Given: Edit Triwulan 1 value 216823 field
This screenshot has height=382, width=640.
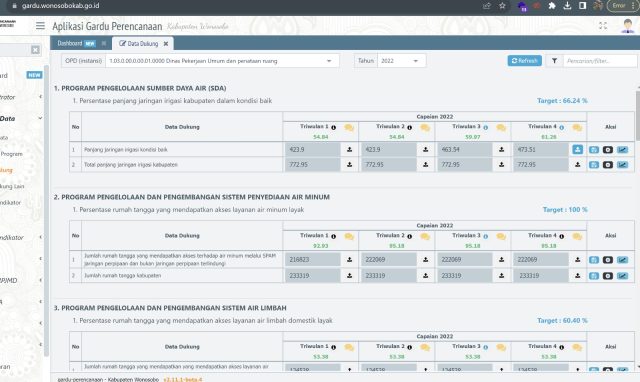Looking at the screenshot, I should 313,260.
